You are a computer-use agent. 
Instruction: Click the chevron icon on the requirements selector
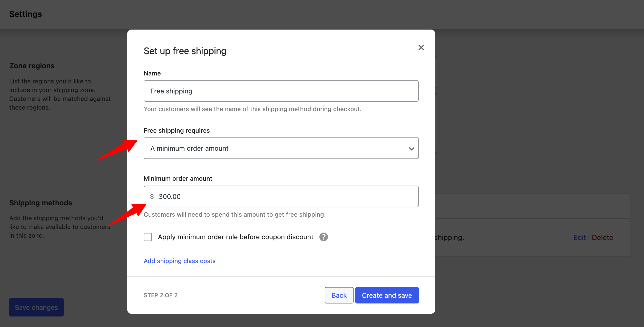pos(411,148)
